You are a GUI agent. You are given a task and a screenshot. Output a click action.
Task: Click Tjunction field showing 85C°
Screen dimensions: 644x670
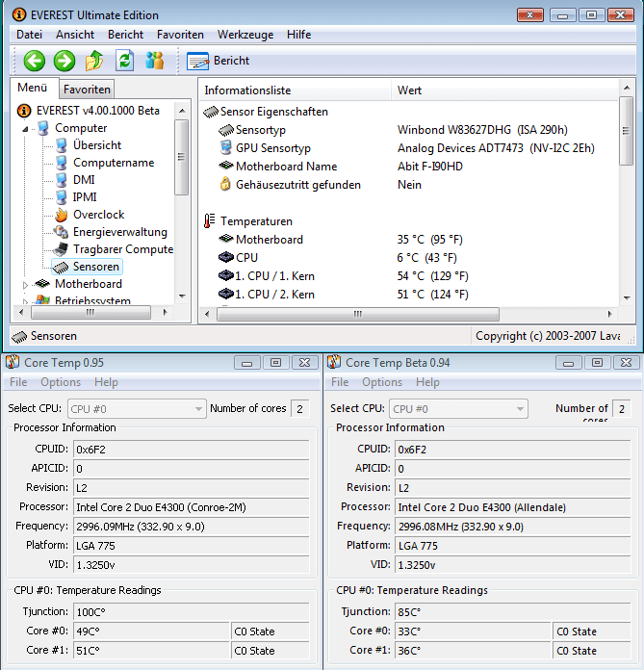click(x=512, y=612)
